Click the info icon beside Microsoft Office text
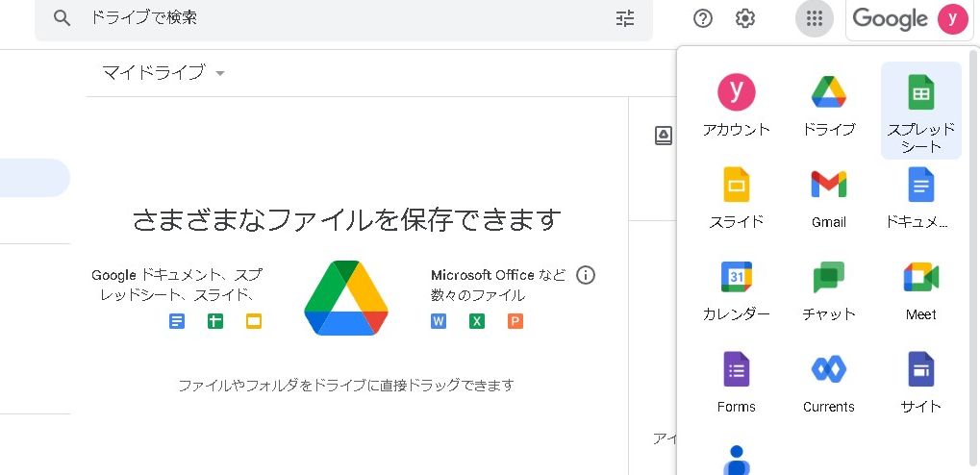Image resolution: width=980 pixels, height=475 pixels. pos(586,276)
